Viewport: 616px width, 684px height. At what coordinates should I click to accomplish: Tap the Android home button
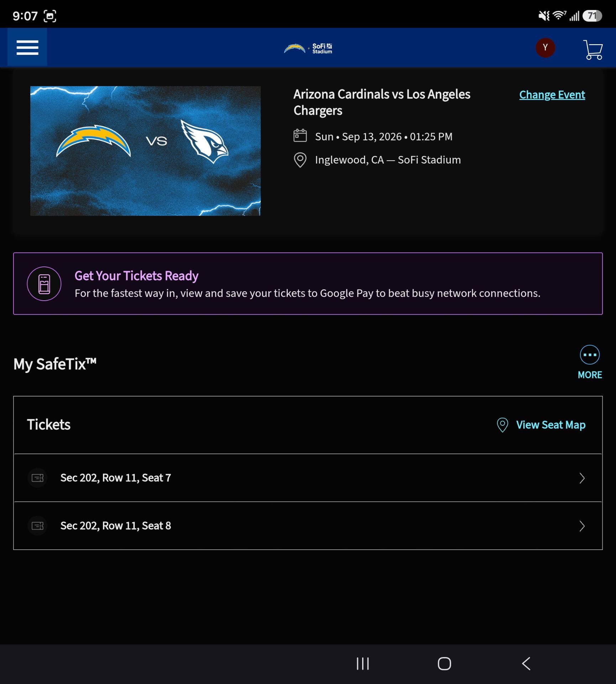[444, 664]
